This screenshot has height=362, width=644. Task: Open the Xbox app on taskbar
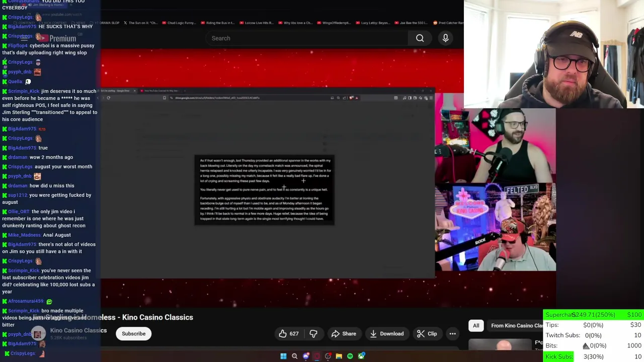click(361, 356)
